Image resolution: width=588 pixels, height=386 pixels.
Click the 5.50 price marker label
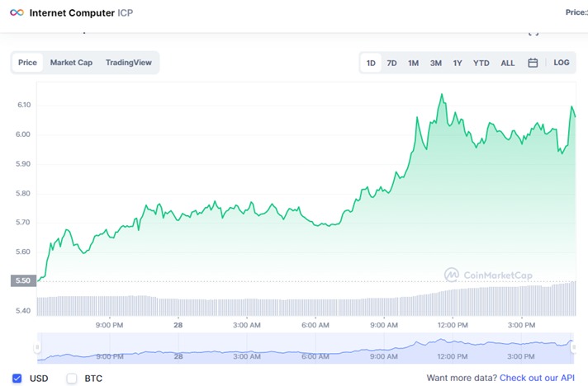23,280
